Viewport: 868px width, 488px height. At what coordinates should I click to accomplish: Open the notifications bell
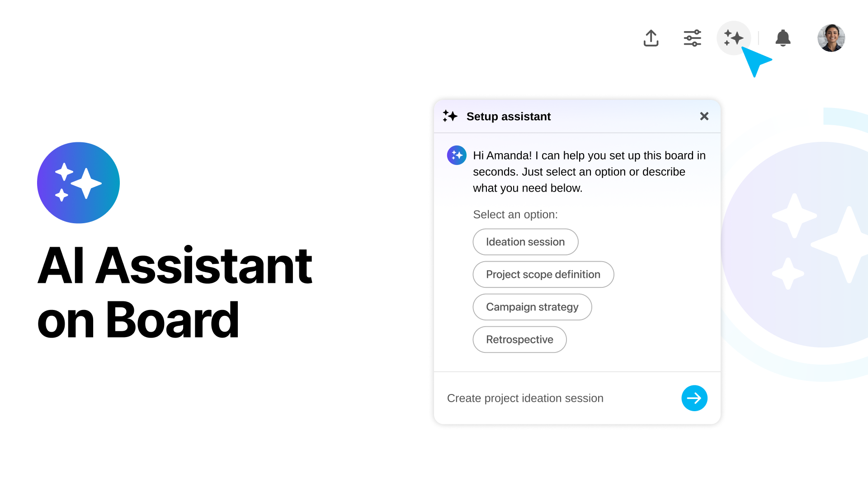tap(783, 38)
